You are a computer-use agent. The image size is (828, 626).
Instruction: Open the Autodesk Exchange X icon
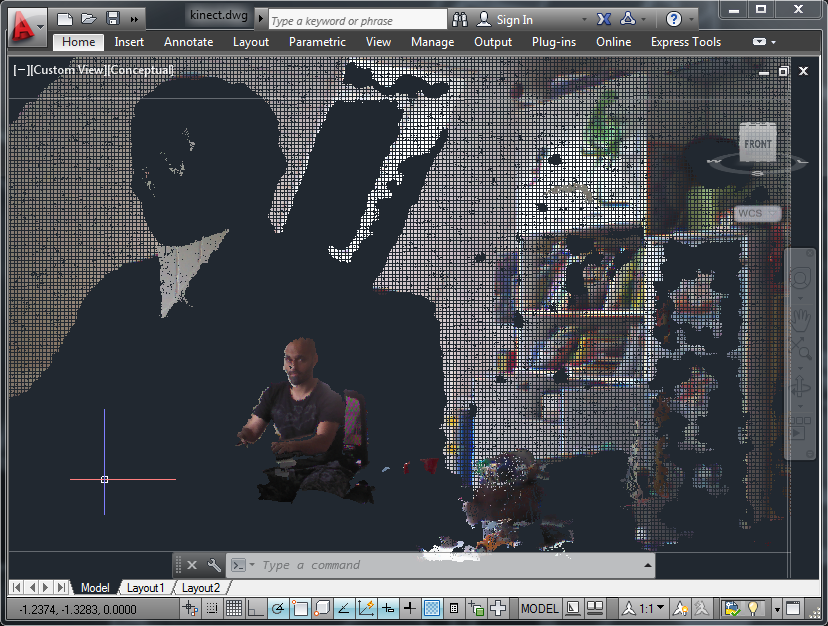(x=604, y=19)
